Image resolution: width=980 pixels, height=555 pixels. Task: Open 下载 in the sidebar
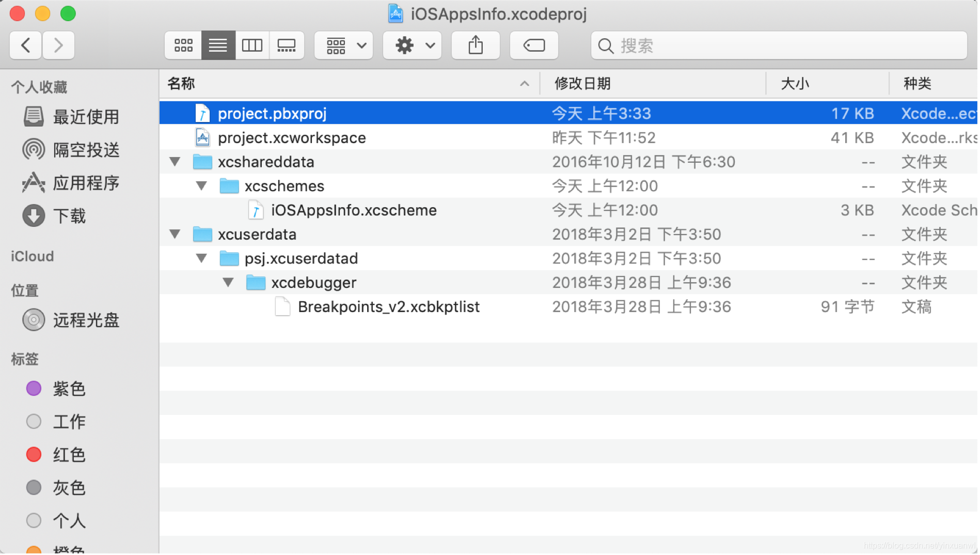[x=54, y=216]
